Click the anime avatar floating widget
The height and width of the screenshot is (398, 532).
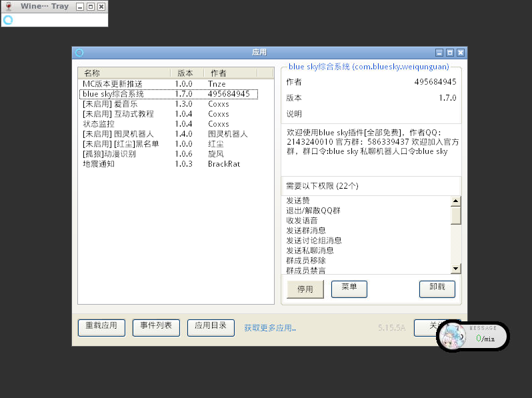[452, 336]
